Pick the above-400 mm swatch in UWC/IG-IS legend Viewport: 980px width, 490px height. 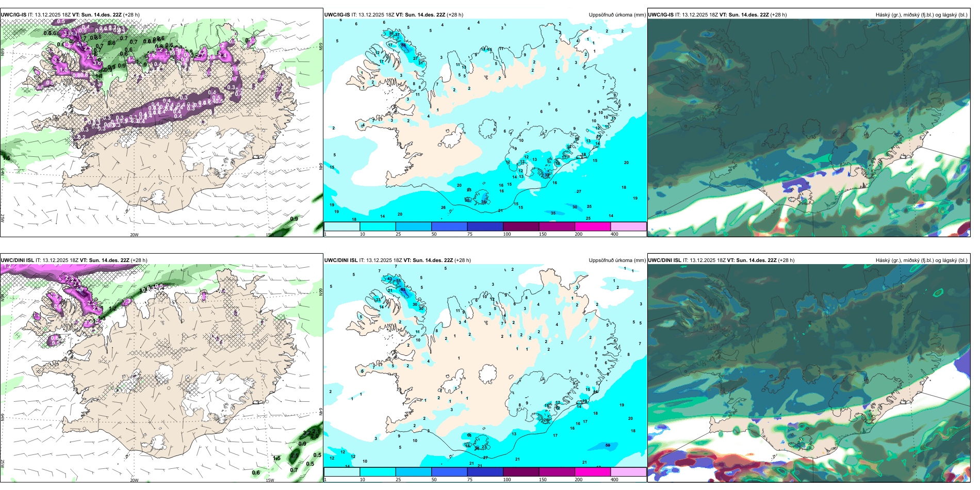(x=628, y=226)
